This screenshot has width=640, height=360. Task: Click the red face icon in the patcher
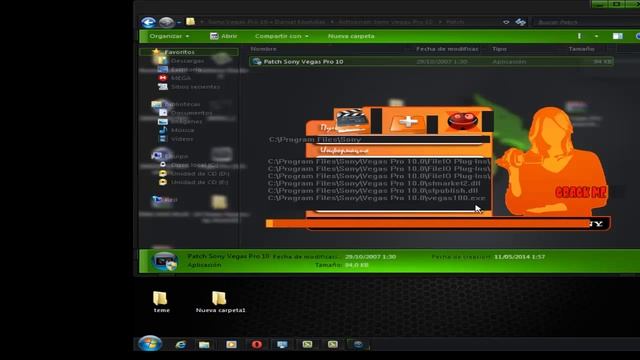pos(462,121)
